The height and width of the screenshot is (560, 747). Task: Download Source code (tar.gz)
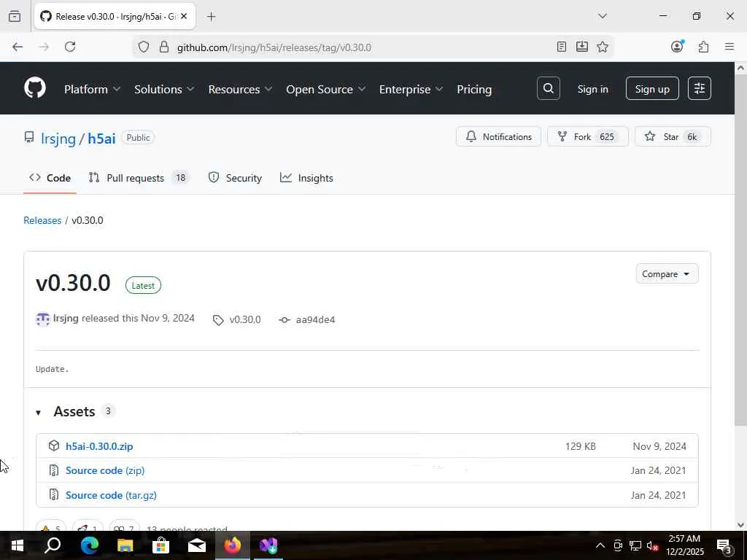111,495
